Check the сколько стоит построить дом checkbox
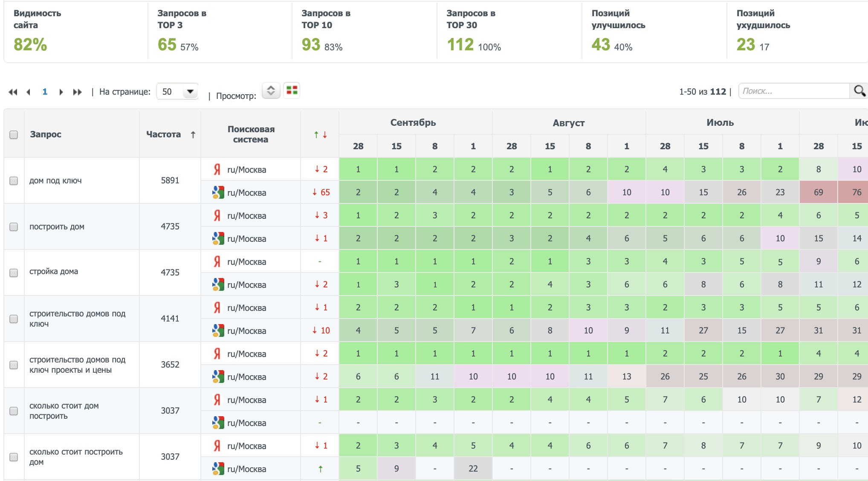 click(14, 457)
